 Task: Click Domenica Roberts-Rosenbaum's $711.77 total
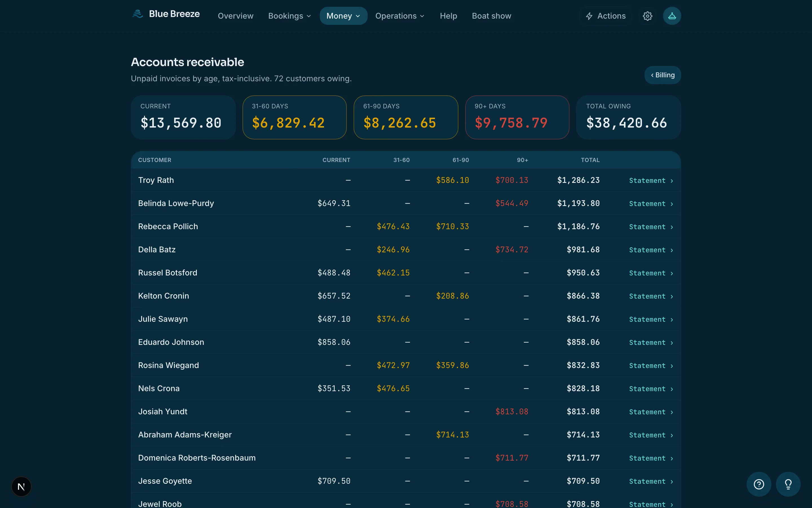(583, 458)
